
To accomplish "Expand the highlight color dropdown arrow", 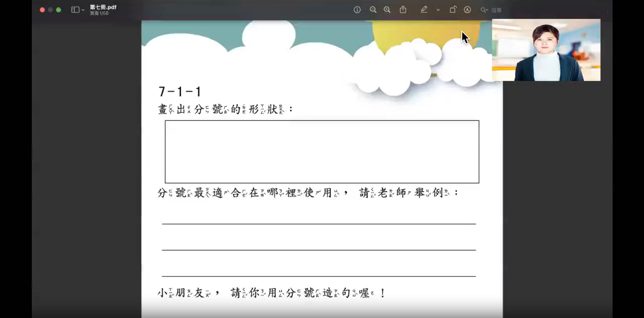I will tap(438, 10).
